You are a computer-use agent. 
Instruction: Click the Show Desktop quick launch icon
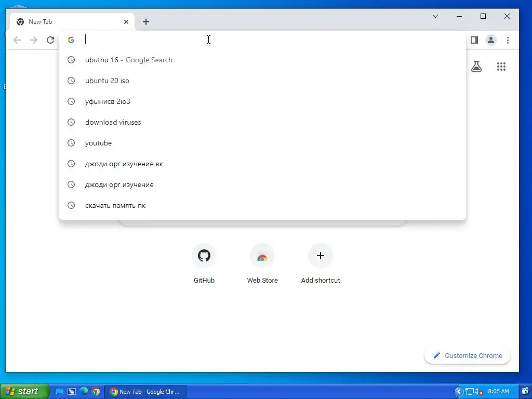pyautogui.click(x=60, y=392)
